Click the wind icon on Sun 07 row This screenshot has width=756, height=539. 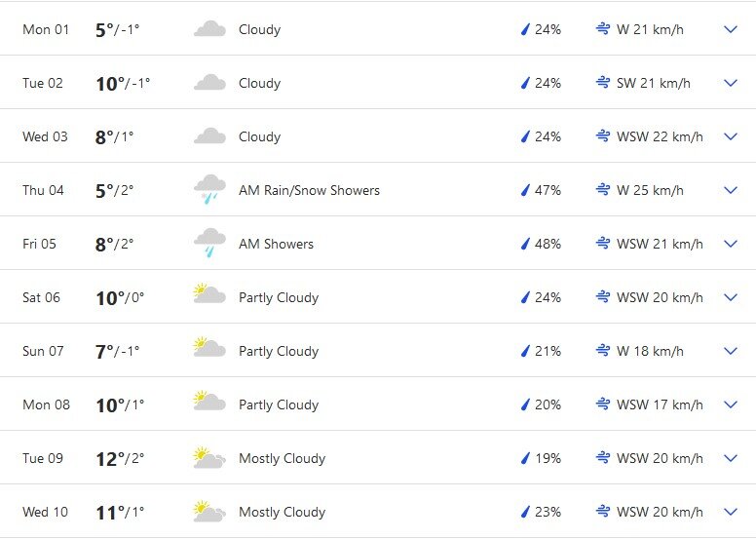tap(603, 350)
